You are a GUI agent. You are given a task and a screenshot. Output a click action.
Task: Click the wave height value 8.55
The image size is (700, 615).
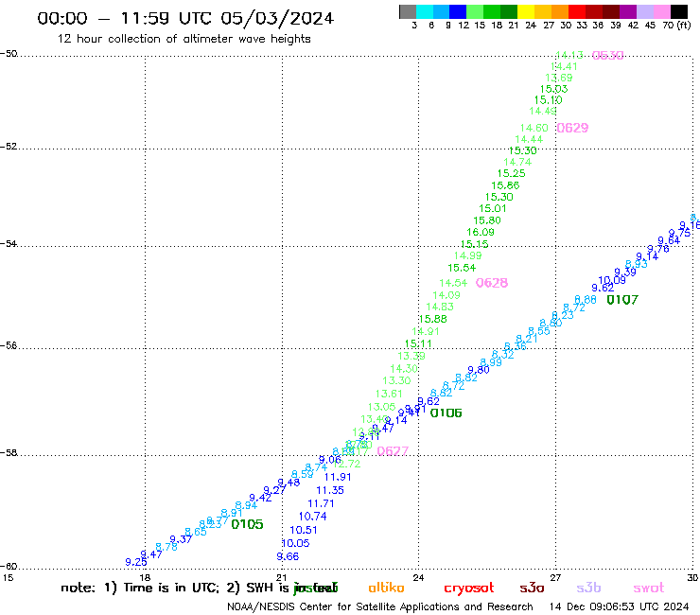539,331
